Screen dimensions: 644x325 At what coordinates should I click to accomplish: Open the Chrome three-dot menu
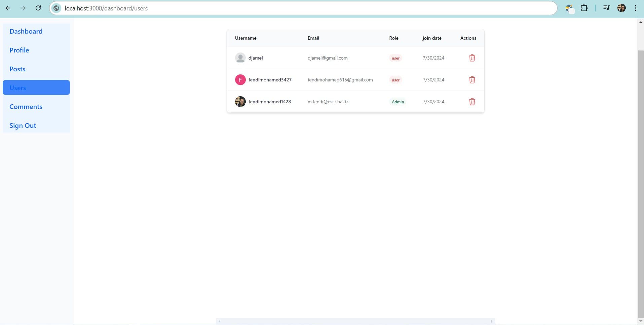click(x=635, y=8)
